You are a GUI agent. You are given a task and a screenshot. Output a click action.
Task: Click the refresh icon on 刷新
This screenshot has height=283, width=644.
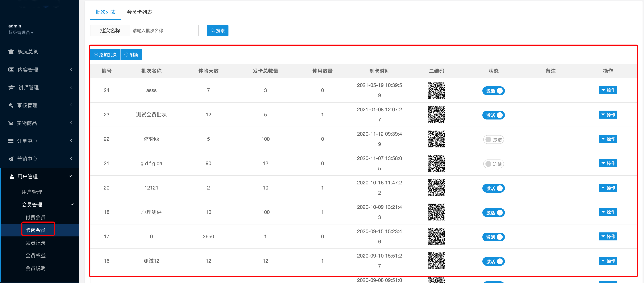(126, 55)
